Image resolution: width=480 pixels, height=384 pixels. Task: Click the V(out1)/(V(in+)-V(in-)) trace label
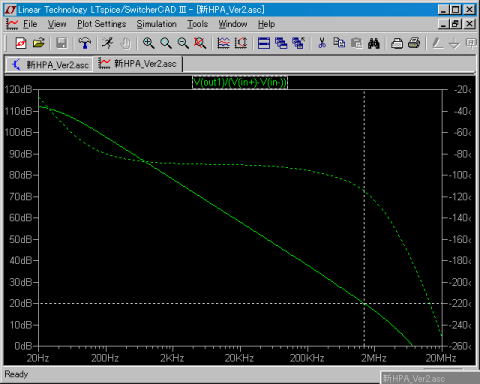click(240, 82)
